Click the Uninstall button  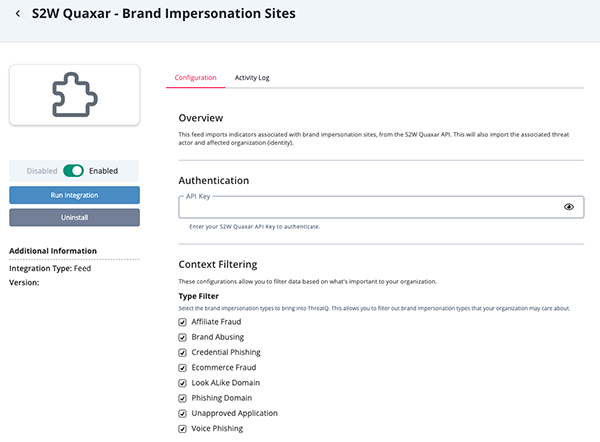[75, 217]
